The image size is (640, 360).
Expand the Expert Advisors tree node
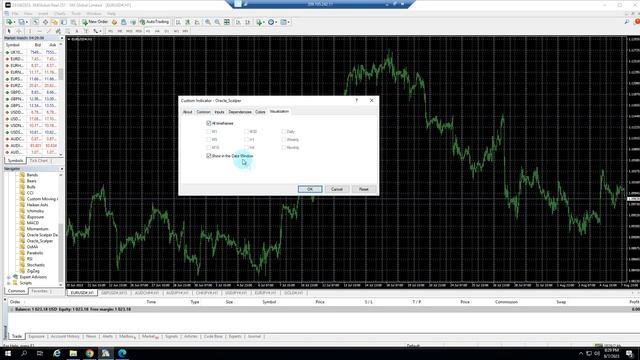click(9, 277)
